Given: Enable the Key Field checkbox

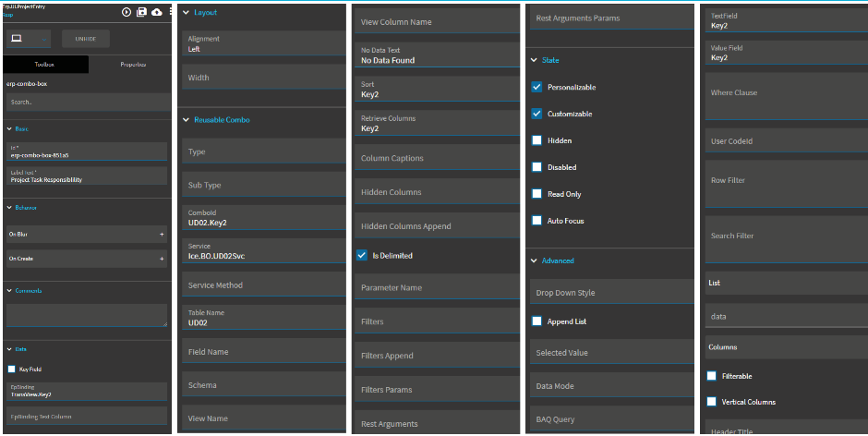Looking at the screenshot, I should (x=11, y=369).
